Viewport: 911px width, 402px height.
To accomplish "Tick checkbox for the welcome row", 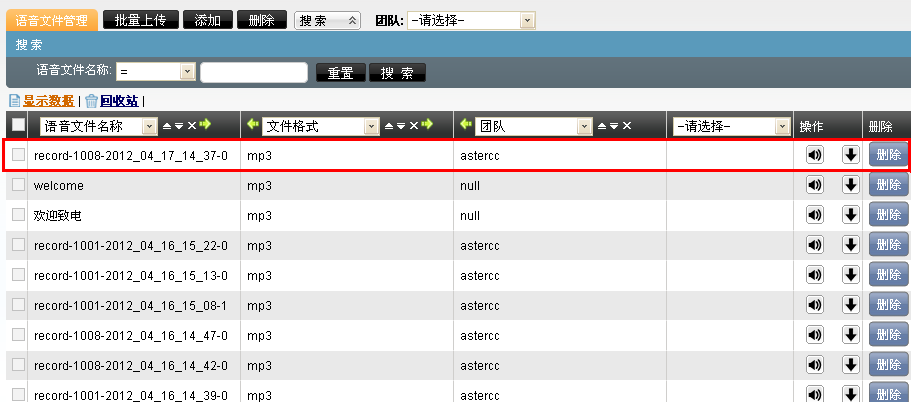I will pyautogui.click(x=18, y=185).
